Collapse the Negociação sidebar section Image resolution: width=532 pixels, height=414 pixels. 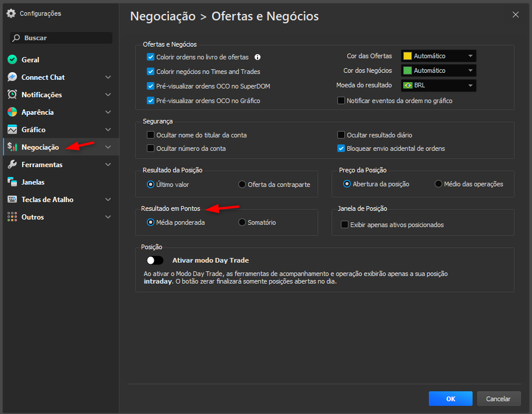coord(108,147)
